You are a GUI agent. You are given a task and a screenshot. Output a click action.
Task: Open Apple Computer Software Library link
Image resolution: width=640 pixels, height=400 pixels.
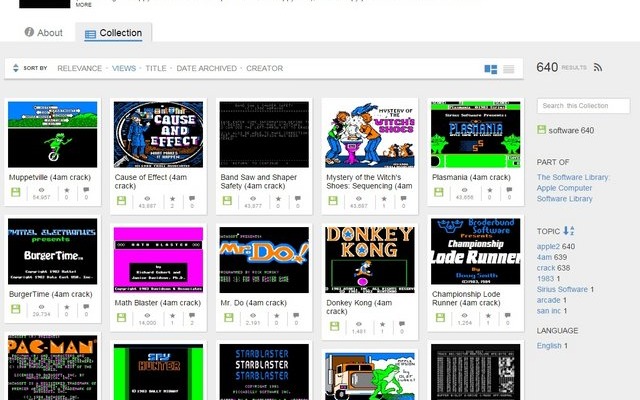point(564,193)
